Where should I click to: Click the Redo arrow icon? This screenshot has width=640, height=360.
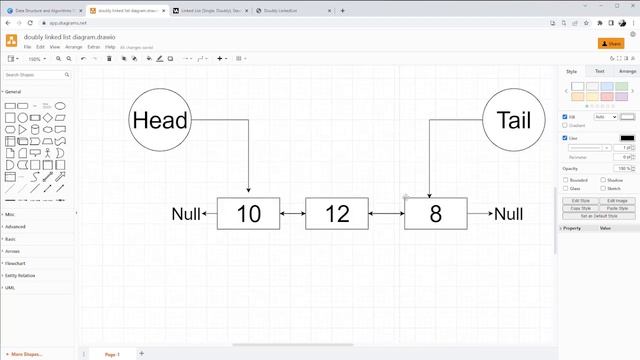(x=95, y=59)
